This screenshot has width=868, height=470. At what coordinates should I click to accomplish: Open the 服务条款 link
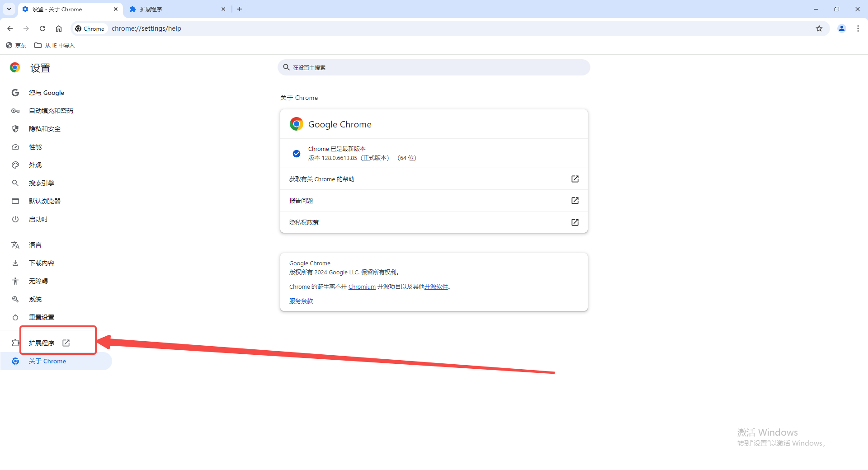[x=301, y=301]
